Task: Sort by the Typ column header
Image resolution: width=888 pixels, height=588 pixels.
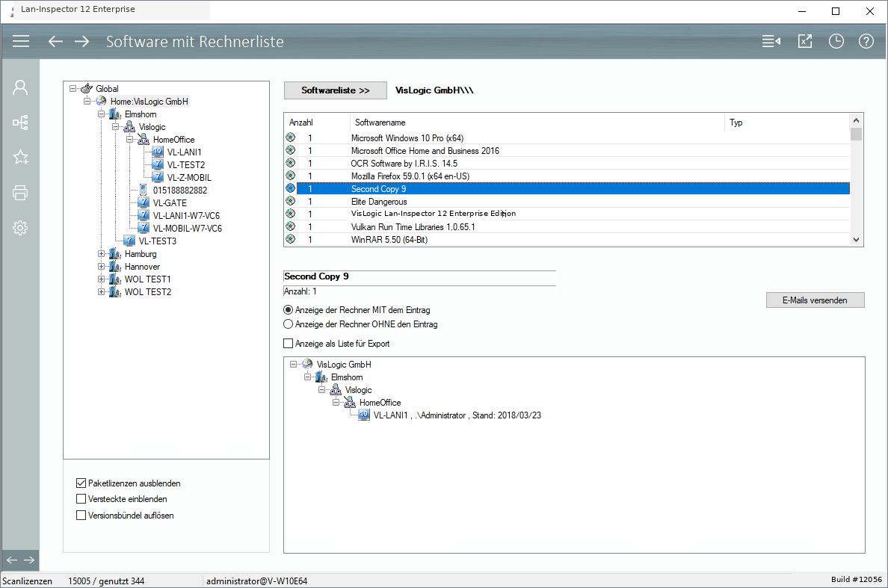Action: (786, 123)
